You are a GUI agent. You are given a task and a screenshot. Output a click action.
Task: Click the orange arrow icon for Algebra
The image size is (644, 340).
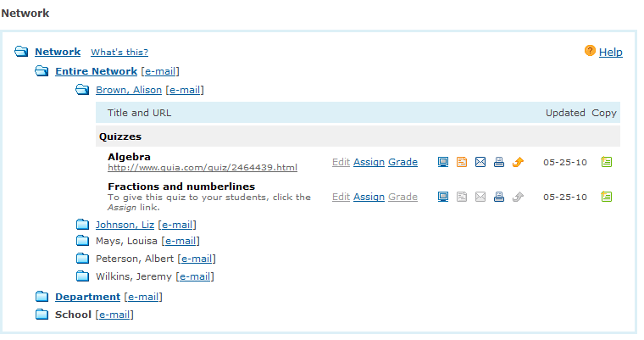click(x=518, y=162)
